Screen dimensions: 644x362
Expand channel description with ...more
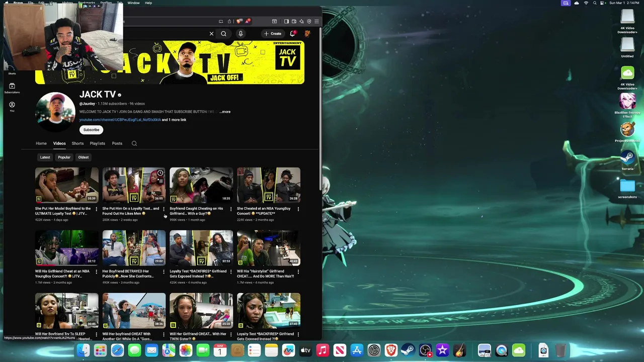pos(225,112)
